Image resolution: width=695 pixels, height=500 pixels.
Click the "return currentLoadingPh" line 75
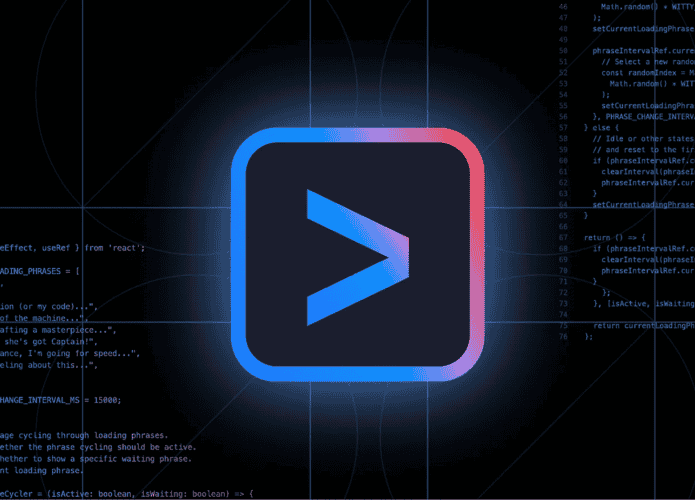coord(644,326)
